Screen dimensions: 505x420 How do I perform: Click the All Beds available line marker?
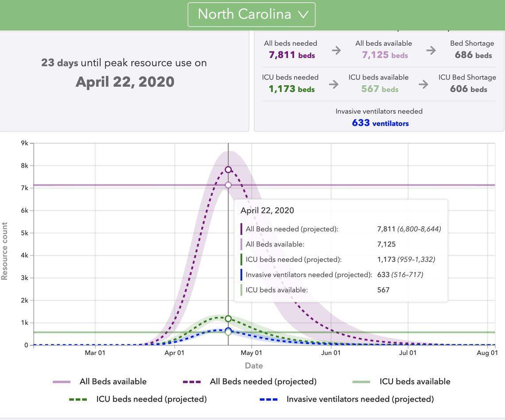[228, 184]
